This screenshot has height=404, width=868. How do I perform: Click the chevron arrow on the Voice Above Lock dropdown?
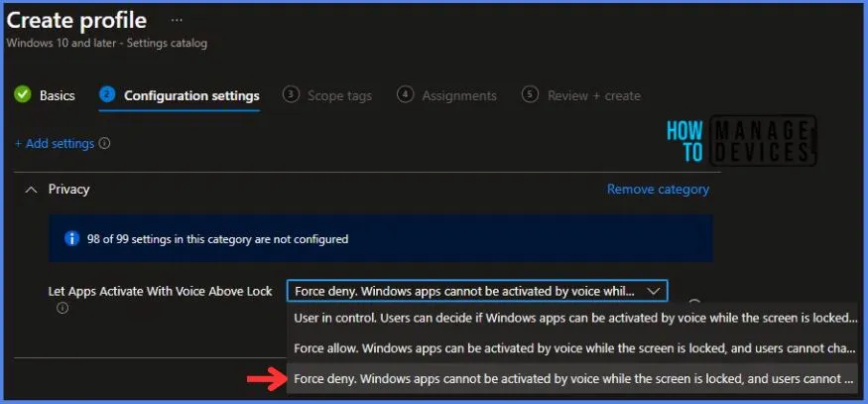pyautogui.click(x=652, y=291)
